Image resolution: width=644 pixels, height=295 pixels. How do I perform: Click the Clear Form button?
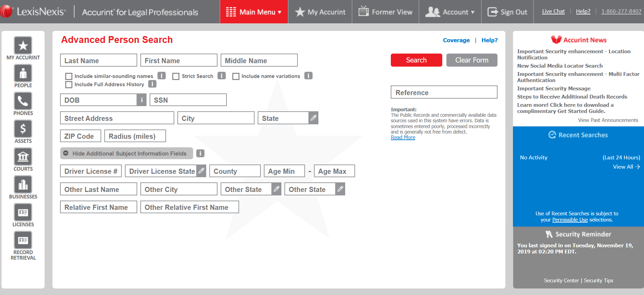click(471, 60)
